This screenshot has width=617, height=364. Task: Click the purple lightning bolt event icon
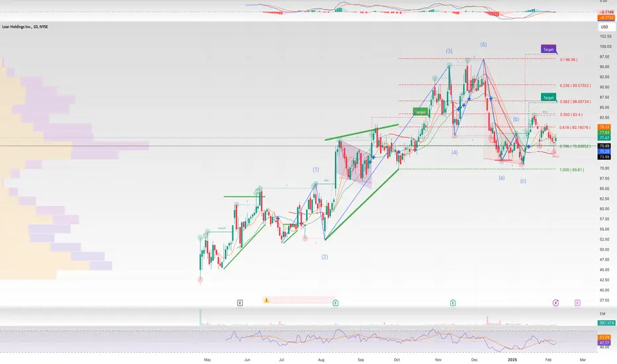click(555, 302)
